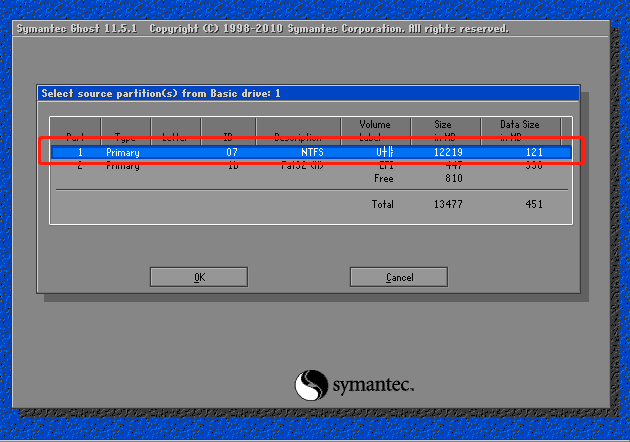Click the Size in MB column header
This screenshot has height=442, width=630.
coord(443,131)
